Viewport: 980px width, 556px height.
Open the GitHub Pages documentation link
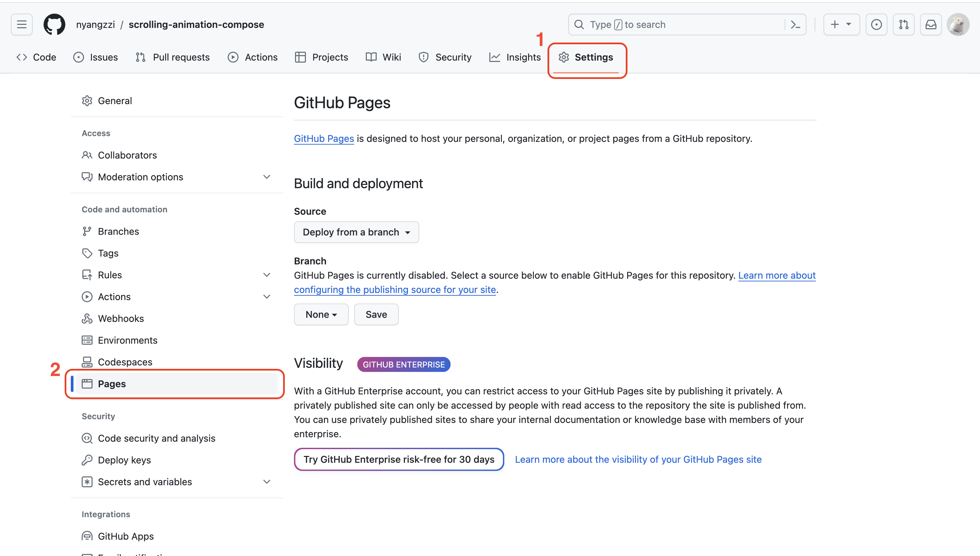coord(324,138)
